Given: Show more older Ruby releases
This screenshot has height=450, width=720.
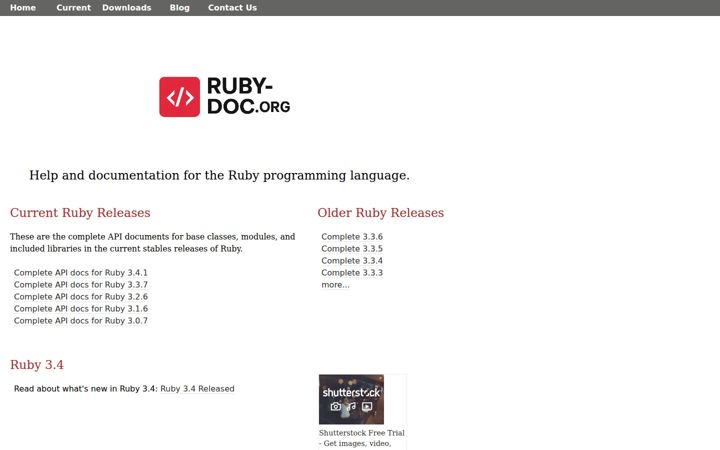Looking at the screenshot, I should tap(336, 285).
